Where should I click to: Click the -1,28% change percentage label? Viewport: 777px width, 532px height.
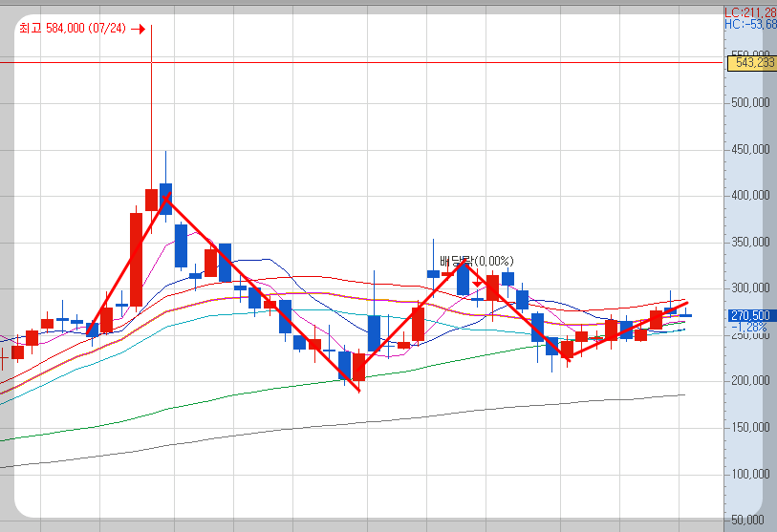(748, 327)
